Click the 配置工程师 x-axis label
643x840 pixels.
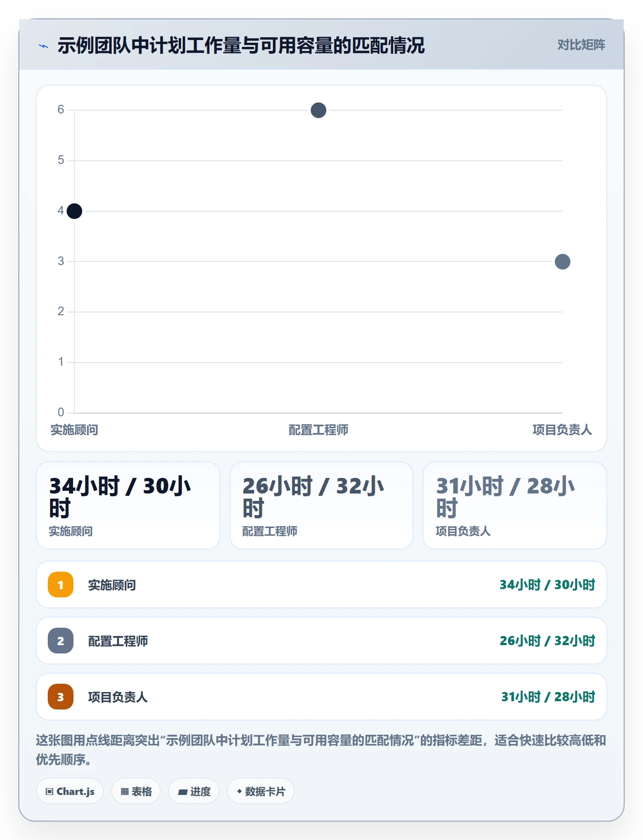coord(318,430)
